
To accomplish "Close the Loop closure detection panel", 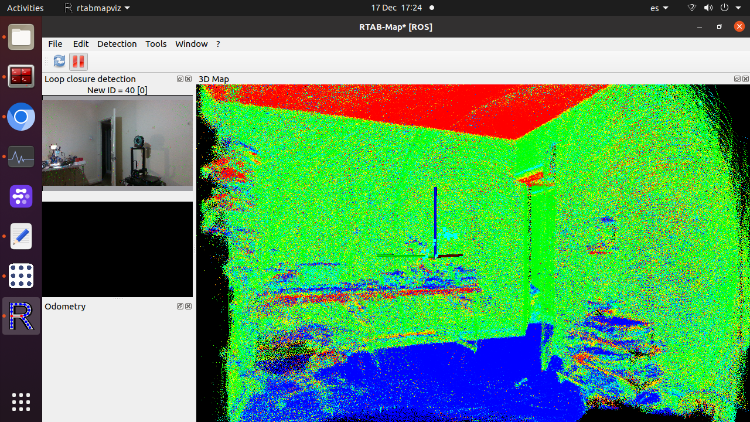I will point(188,78).
